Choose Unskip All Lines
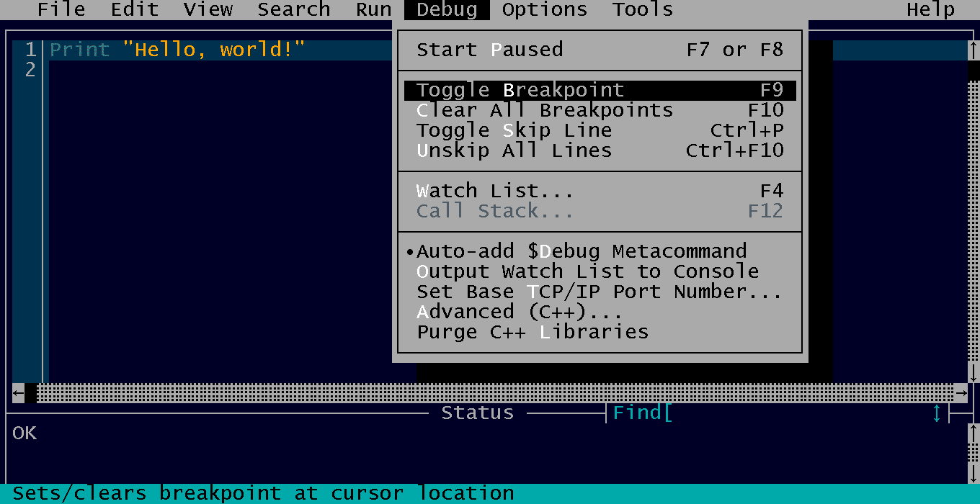The width and height of the screenshot is (980, 504). pos(600,150)
